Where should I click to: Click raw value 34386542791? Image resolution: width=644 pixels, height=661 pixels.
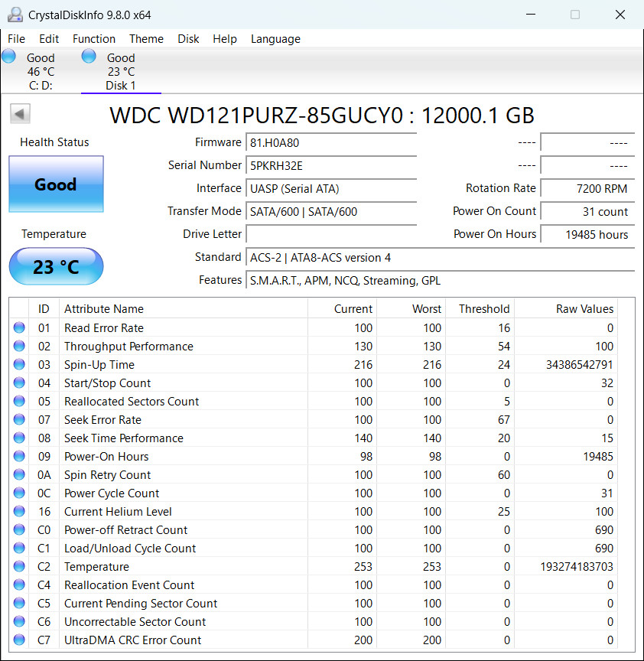pos(579,365)
